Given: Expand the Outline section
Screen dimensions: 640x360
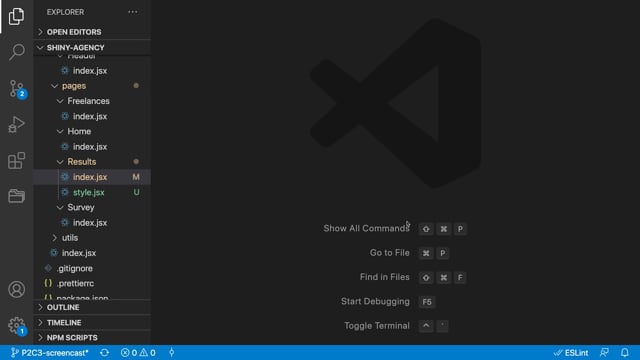Looking at the screenshot, I should tap(92, 307).
